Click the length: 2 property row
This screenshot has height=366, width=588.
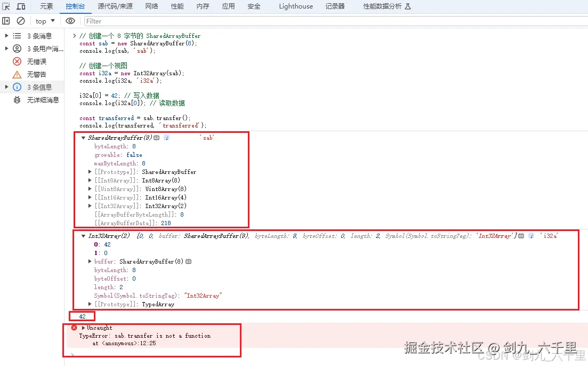tap(108, 287)
